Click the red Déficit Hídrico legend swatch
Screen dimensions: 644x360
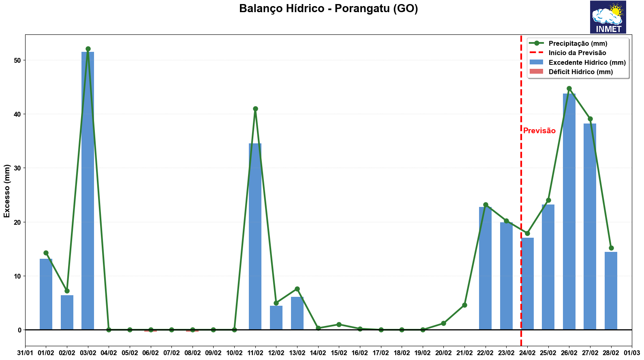536,72
